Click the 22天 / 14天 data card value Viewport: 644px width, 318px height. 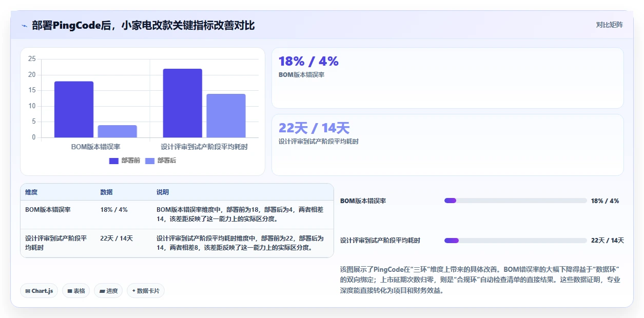click(314, 128)
